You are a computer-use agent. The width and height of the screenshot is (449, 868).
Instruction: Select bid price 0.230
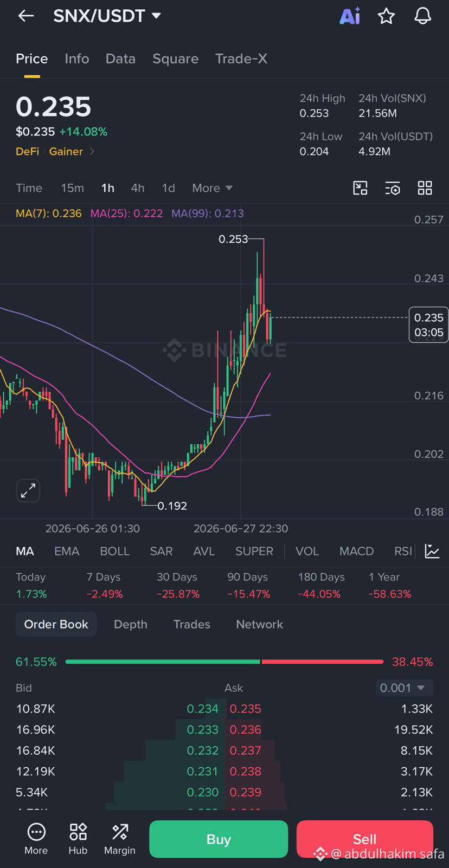202,792
